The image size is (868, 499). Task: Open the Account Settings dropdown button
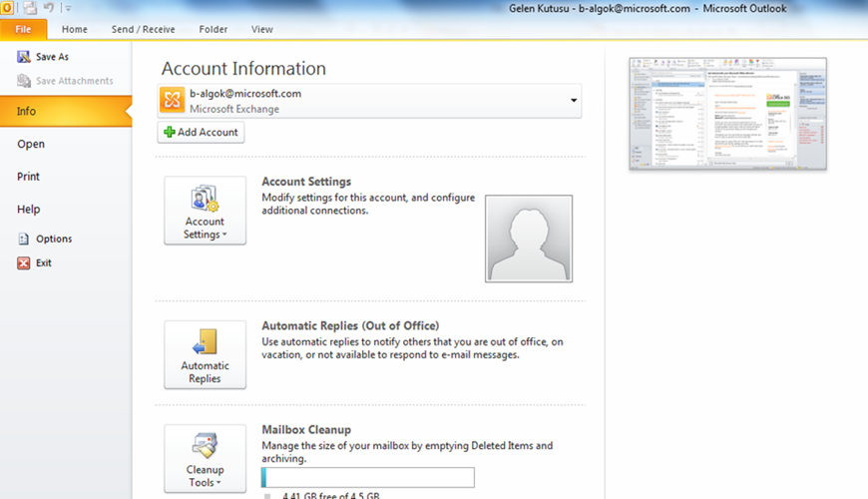(x=205, y=211)
